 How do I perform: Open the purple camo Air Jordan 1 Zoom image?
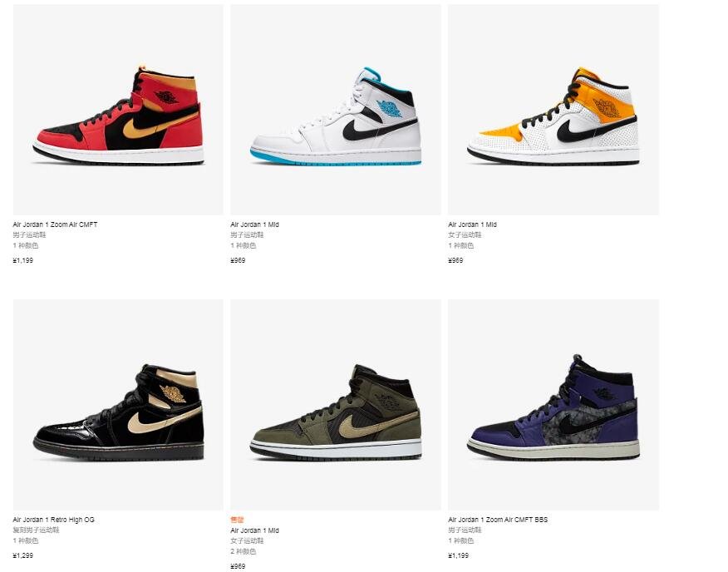553,405
